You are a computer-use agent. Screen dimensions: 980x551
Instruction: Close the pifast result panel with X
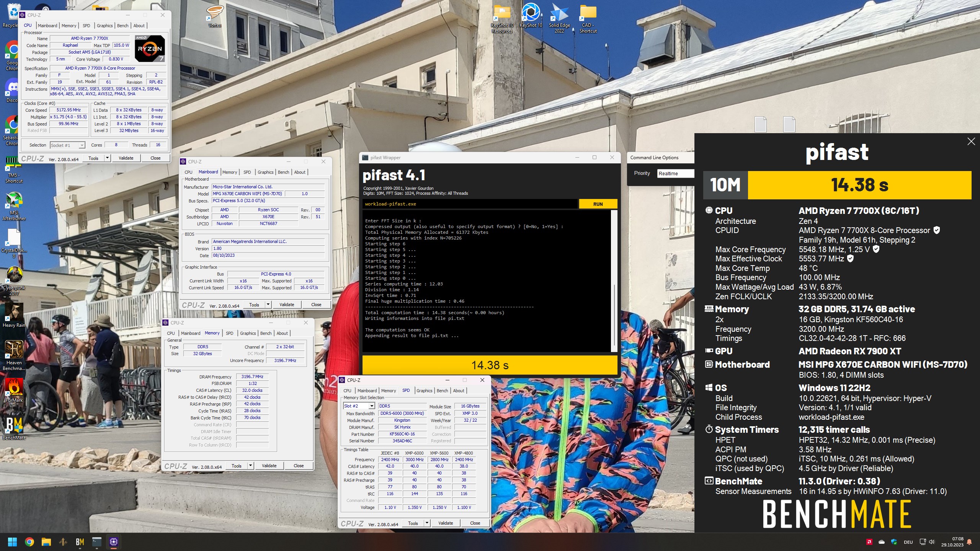coord(971,142)
